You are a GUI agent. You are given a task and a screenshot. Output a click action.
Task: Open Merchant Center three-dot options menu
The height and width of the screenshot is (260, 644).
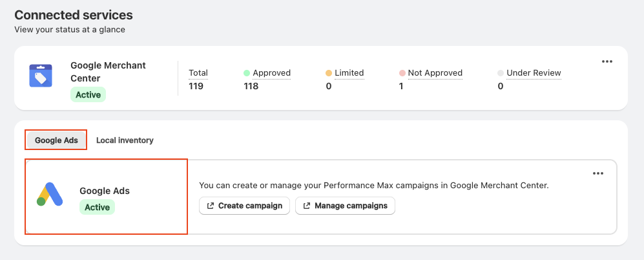tap(607, 61)
